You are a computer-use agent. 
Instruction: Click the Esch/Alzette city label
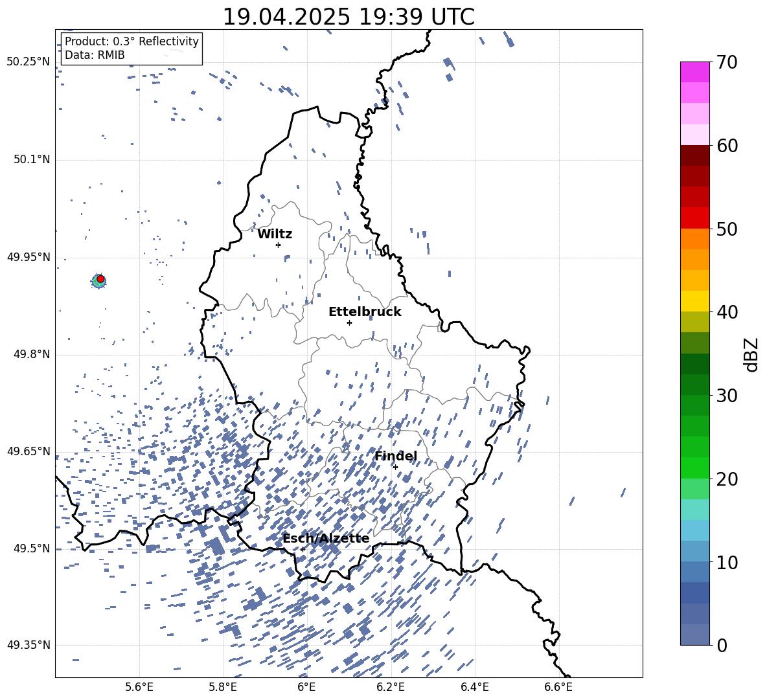click(326, 539)
